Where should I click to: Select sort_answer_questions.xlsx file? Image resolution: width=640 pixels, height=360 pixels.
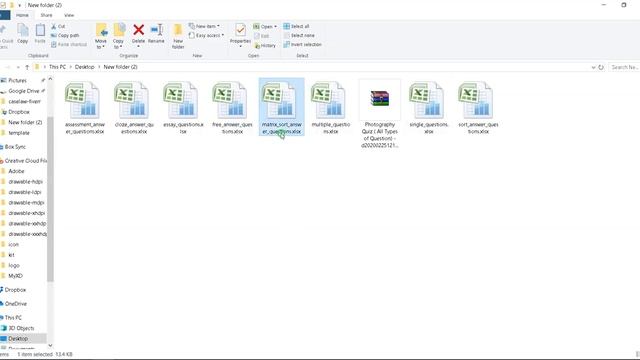pos(478,108)
